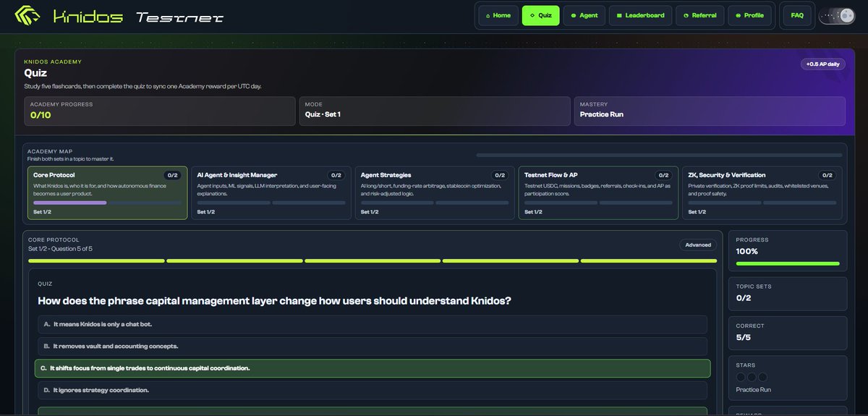Screen dimensions: 868x416
Task: Click the Knidos Testnet title text
Action: pos(138,16)
